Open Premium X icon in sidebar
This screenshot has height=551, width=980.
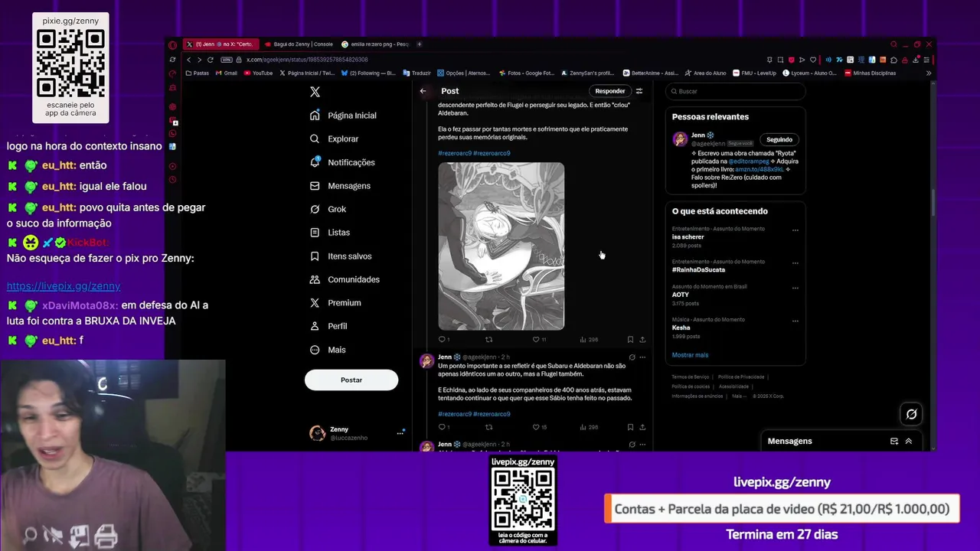[x=315, y=303]
